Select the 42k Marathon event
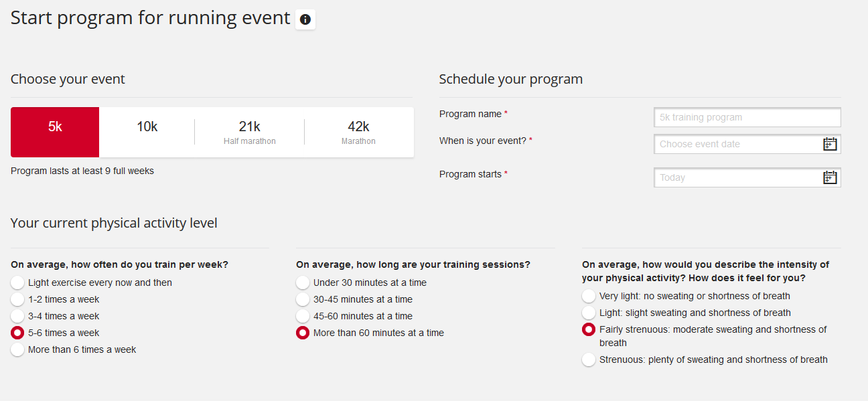This screenshot has height=401, width=868. click(x=358, y=132)
